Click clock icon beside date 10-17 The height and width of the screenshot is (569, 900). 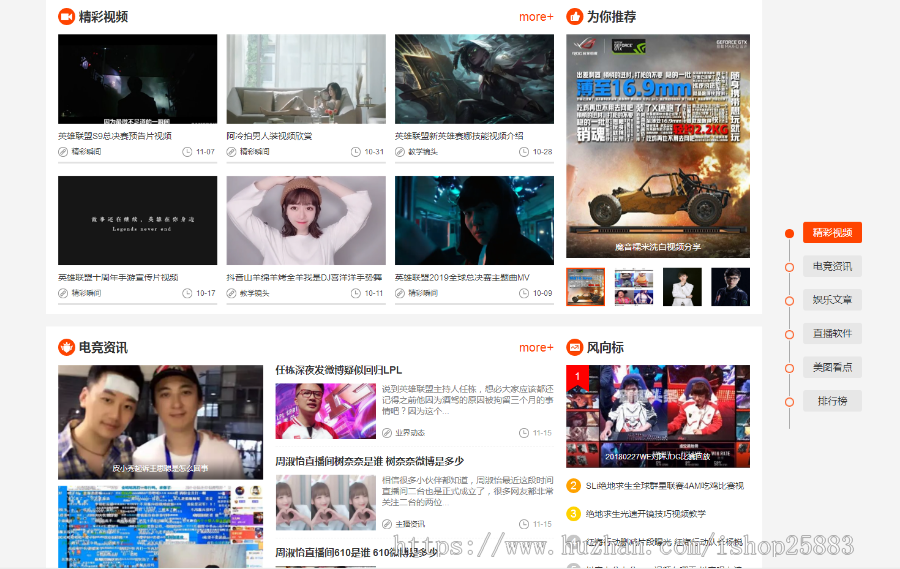[x=187, y=293]
